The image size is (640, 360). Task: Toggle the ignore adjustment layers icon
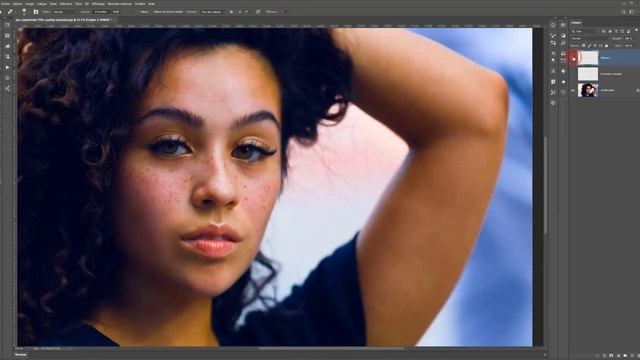(231, 12)
